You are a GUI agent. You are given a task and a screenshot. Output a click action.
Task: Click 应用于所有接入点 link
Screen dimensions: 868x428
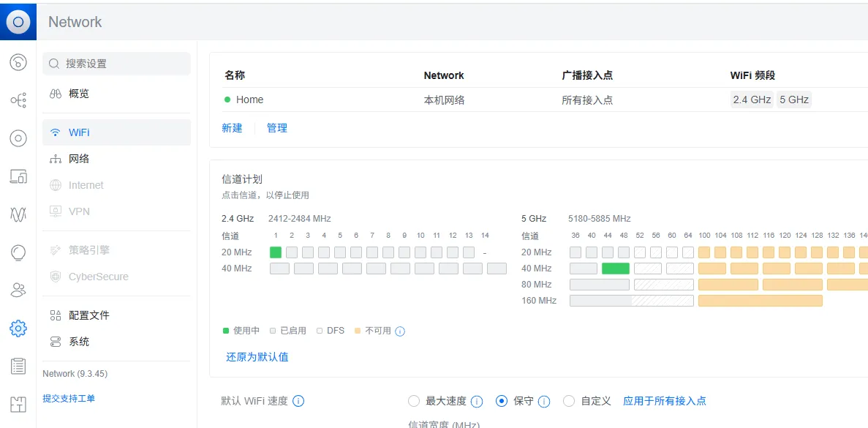coord(664,402)
